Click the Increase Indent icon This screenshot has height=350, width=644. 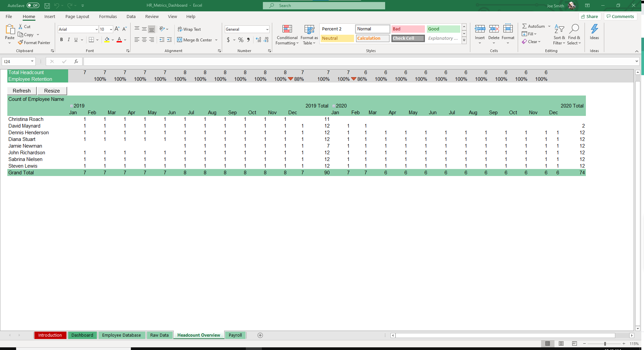[169, 40]
